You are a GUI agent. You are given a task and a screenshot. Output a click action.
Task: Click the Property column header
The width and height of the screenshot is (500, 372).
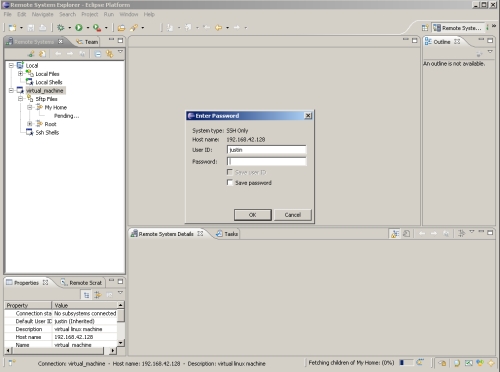[x=28, y=305]
